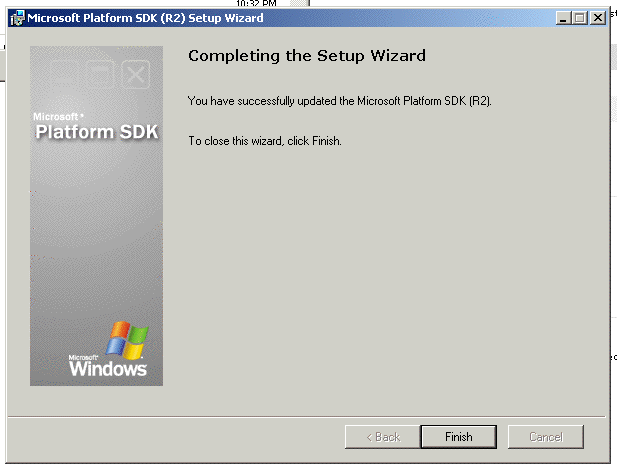Click the 'To close this wizard' instruction text
This screenshot has width=617, height=468.
coord(265,141)
